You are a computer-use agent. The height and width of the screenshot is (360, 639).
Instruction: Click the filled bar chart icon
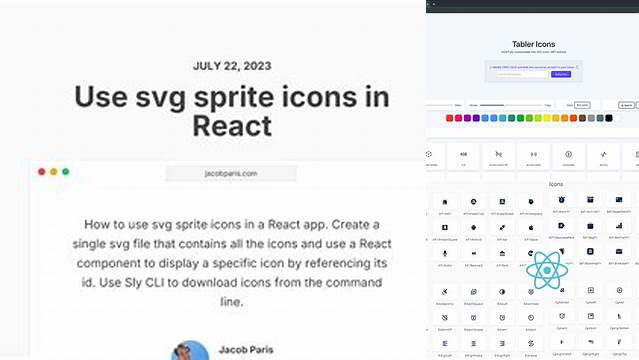tap(619, 225)
